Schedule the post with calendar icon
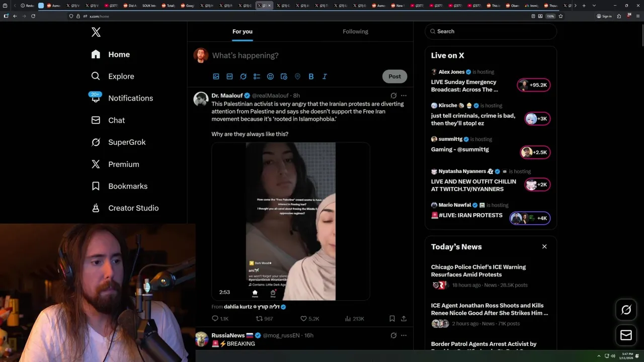The width and height of the screenshot is (644, 362). point(284,76)
